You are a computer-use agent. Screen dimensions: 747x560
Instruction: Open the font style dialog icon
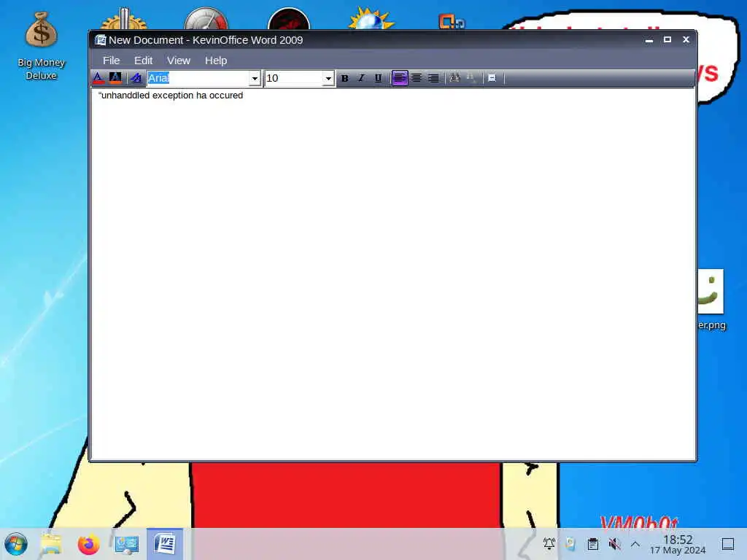(136, 78)
